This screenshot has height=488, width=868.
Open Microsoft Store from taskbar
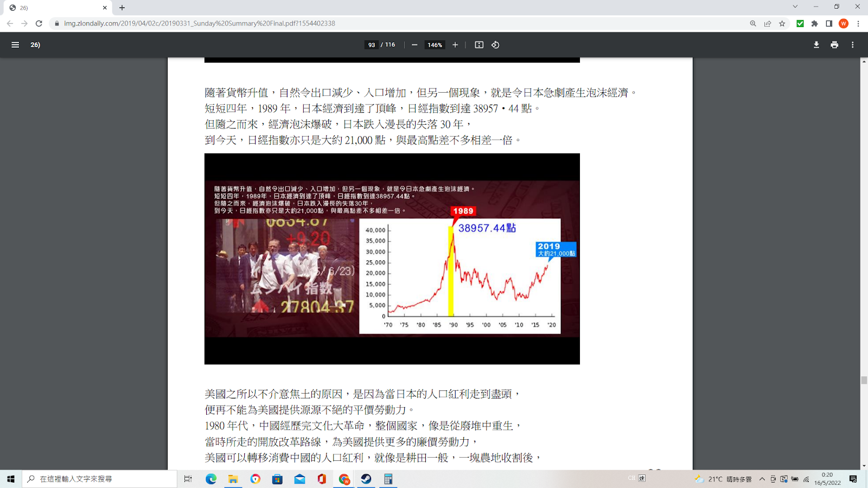tap(277, 479)
